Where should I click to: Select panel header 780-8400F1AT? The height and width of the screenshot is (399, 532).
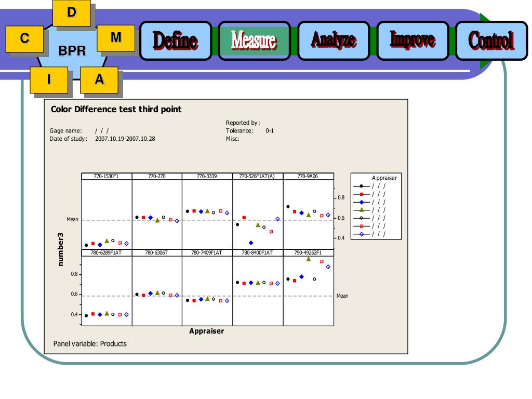[x=257, y=253]
